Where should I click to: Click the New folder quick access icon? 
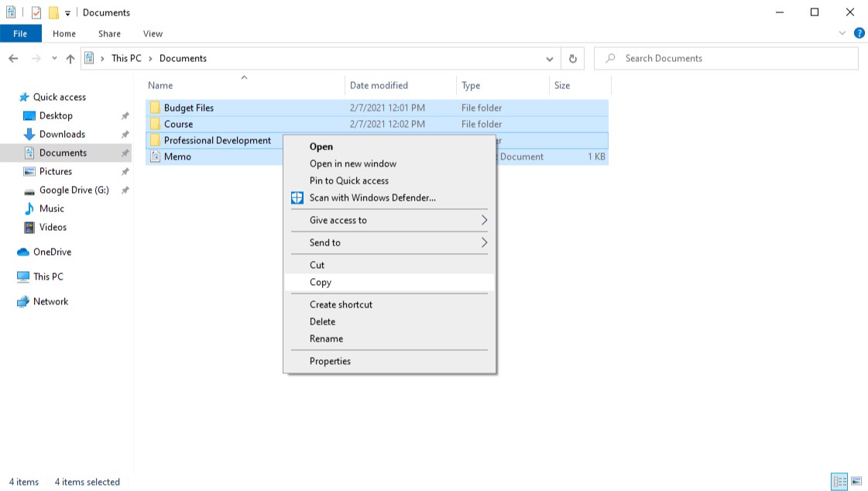[x=53, y=12]
